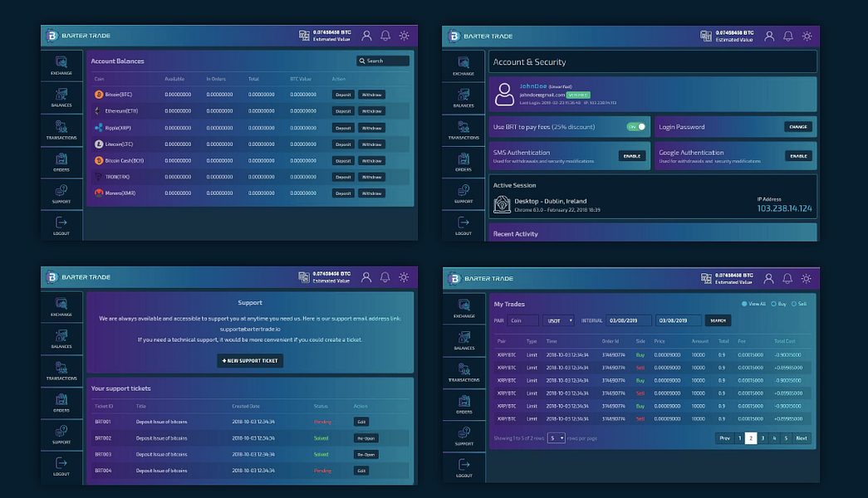Screen dimensions: 868x498
Task: Open Balances in the Support panel sidebar
Action: tap(61, 339)
